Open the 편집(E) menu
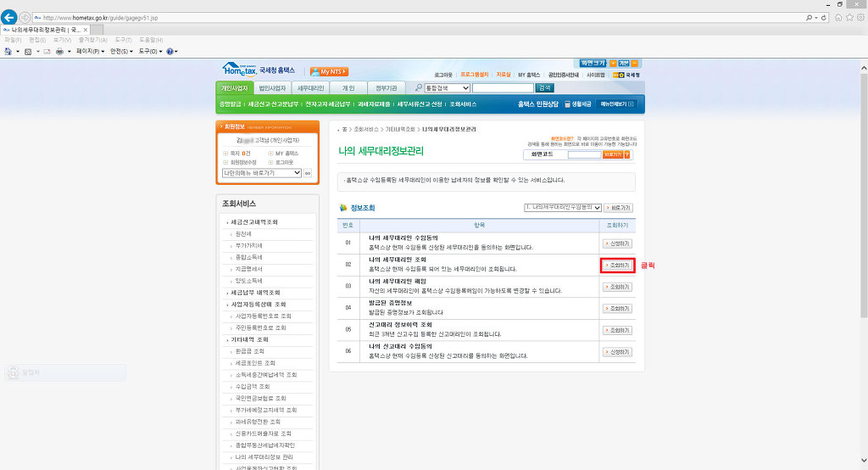868x470 pixels. [37, 41]
